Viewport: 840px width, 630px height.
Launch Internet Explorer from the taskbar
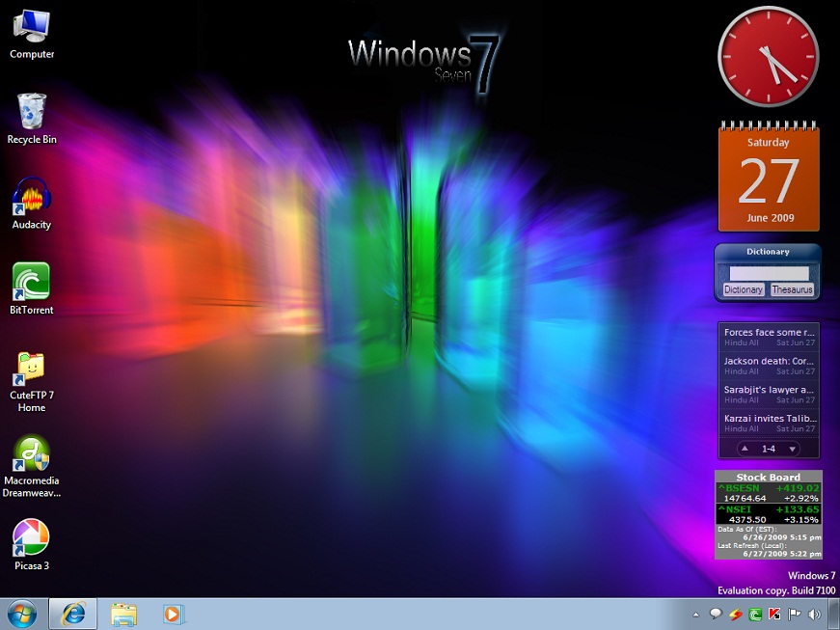[x=73, y=614]
